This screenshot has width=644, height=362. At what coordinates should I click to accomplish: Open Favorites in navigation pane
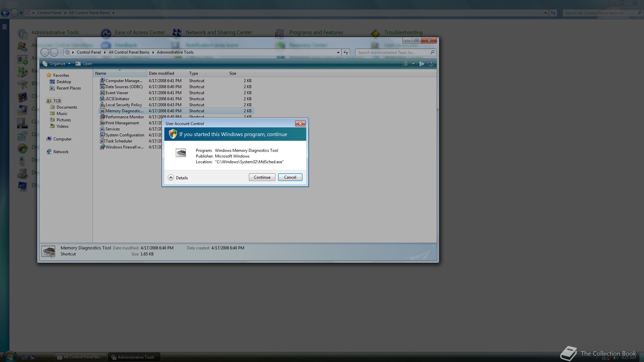click(58, 75)
